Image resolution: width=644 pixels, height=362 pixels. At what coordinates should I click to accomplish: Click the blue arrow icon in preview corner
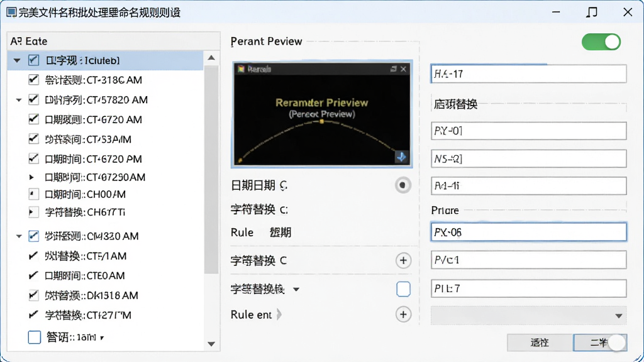tap(401, 156)
